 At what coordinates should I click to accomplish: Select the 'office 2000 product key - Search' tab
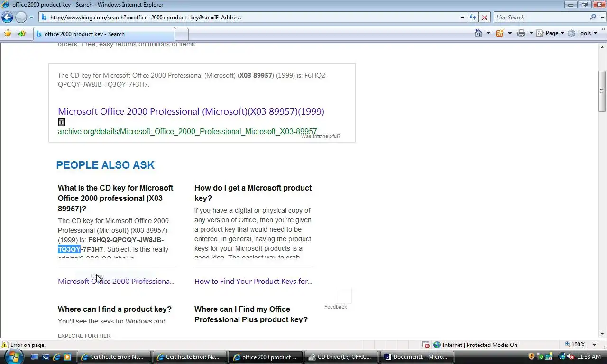coord(104,34)
